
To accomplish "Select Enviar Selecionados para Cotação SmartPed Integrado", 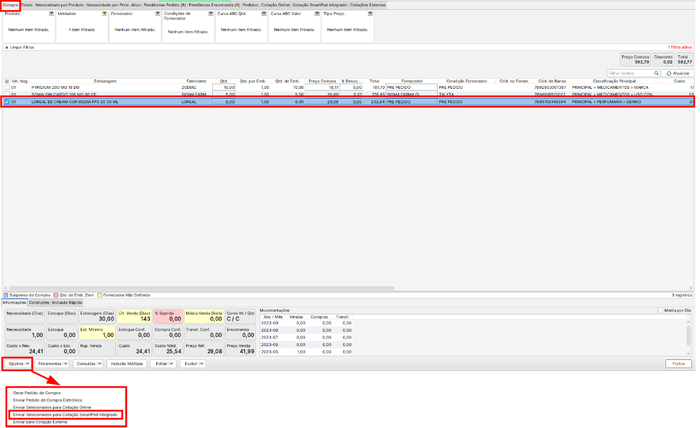I will pos(67,414).
